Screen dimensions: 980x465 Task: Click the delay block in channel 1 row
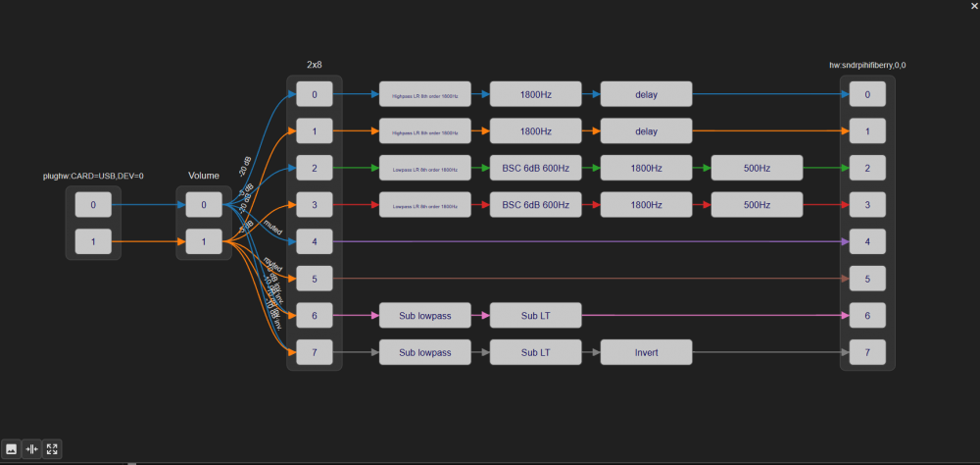point(646,131)
